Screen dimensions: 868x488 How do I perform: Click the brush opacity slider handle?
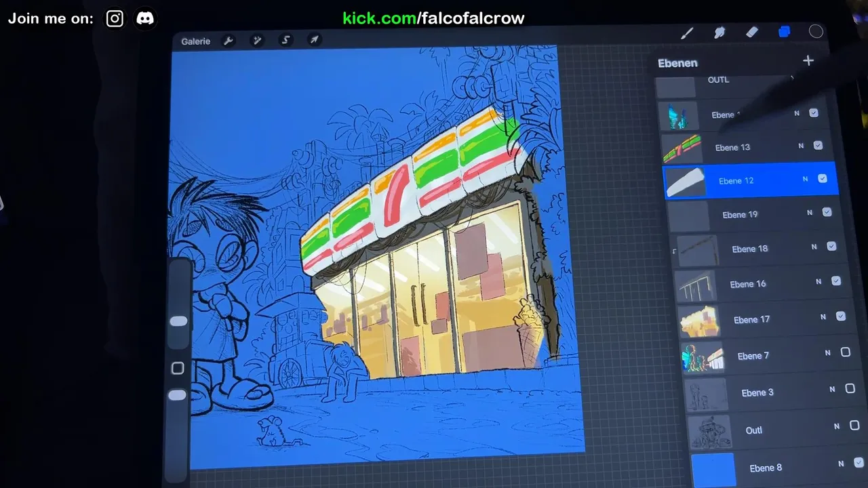pyautogui.click(x=177, y=394)
